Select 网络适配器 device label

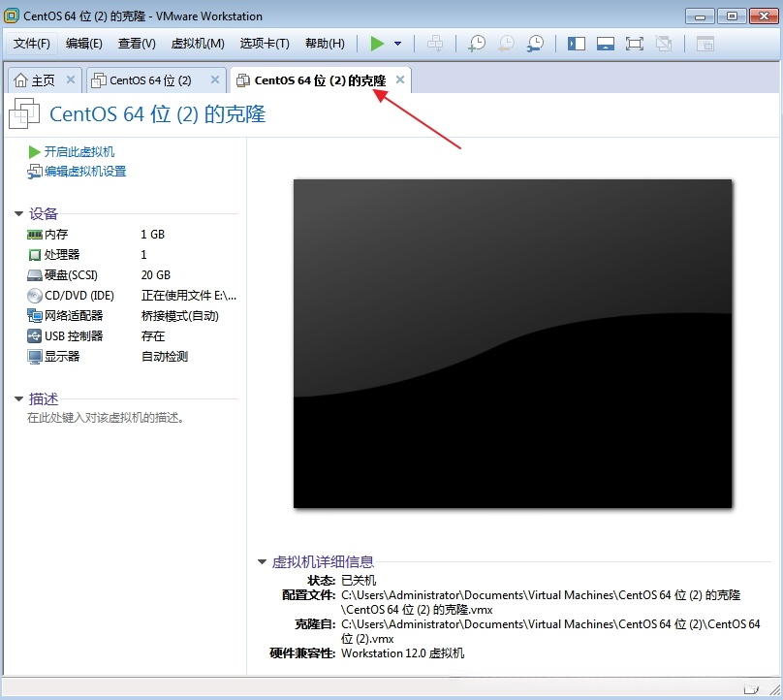point(74,316)
